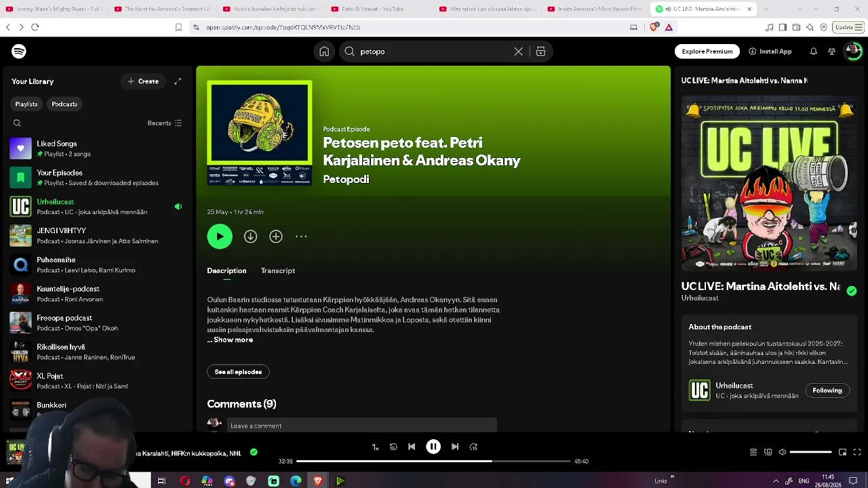Click the Explore Premium button
The height and width of the screenshot is (488, 868).
(x=707, y=52)
